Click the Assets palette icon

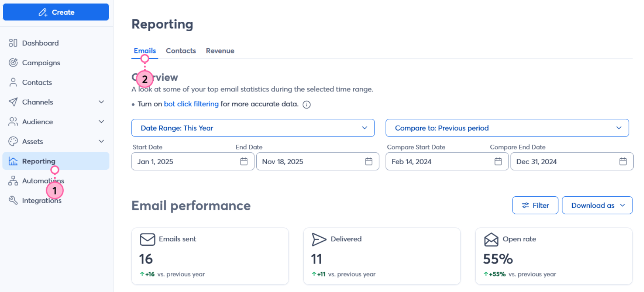pos(13,141)
